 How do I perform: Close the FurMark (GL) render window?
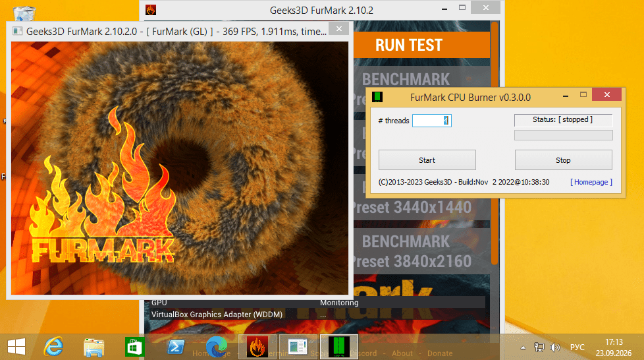339,29
